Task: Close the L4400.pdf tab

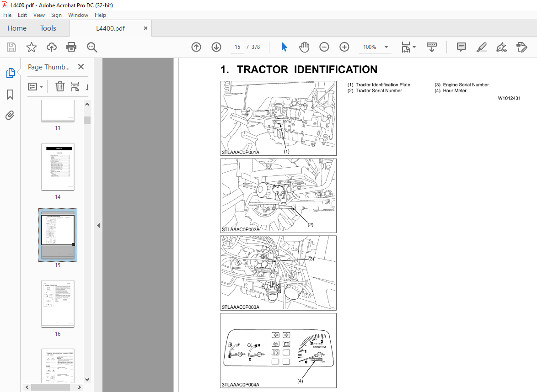Action: (145, 28)
